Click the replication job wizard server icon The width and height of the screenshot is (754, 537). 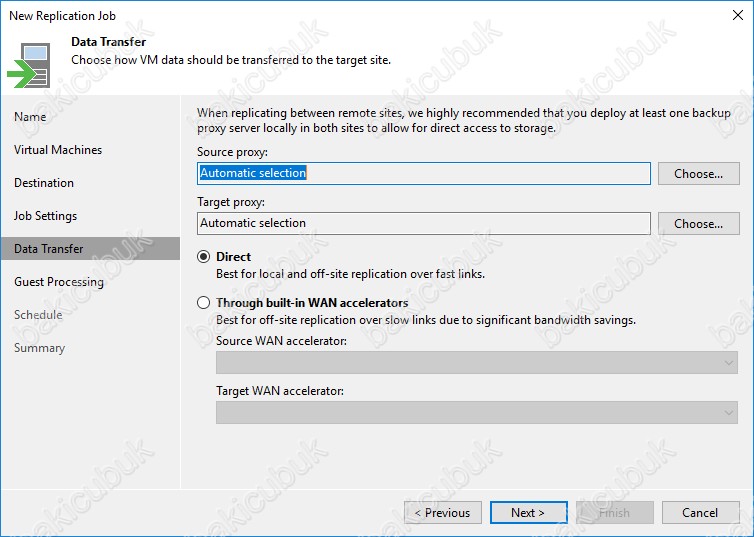(29, 65)
